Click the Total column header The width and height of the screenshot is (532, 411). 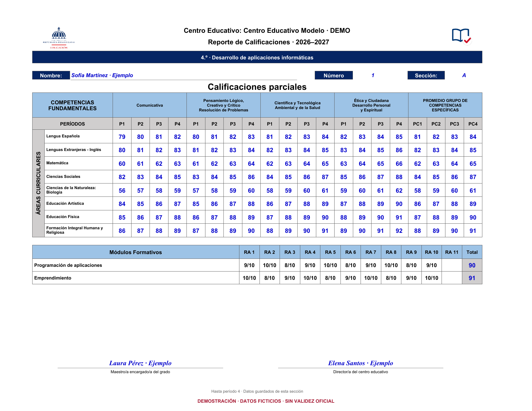tap(472, 252)
